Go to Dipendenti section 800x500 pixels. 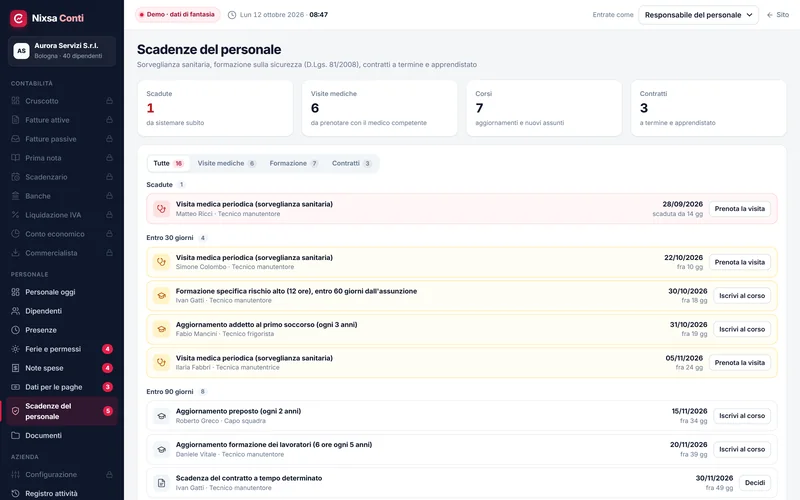[62, 311]
